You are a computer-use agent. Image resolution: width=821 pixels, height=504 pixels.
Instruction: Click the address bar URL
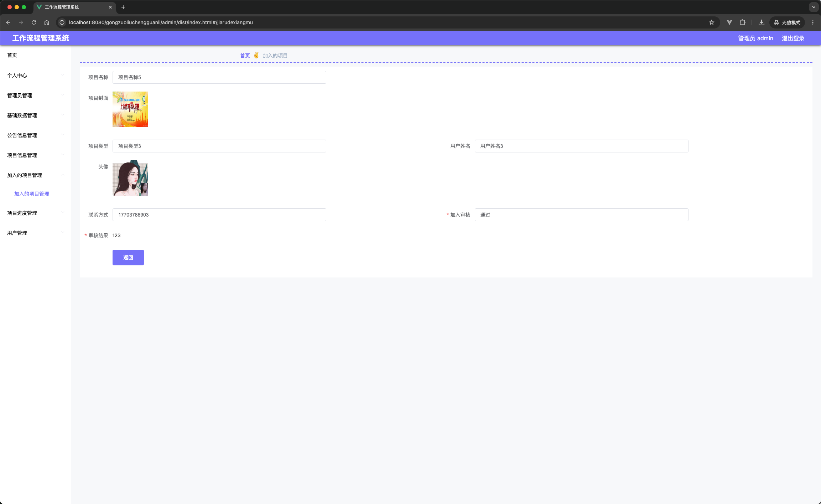161,22
